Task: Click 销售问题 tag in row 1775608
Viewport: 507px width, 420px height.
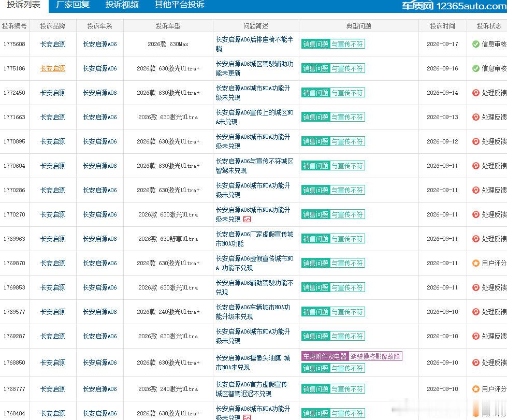Action: (315, 44)
